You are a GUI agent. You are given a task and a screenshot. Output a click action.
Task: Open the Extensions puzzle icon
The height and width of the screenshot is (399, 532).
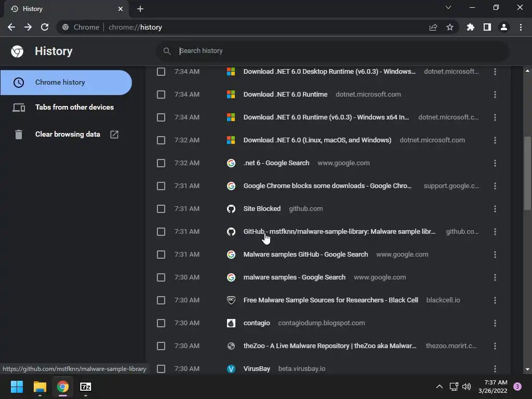471,27
